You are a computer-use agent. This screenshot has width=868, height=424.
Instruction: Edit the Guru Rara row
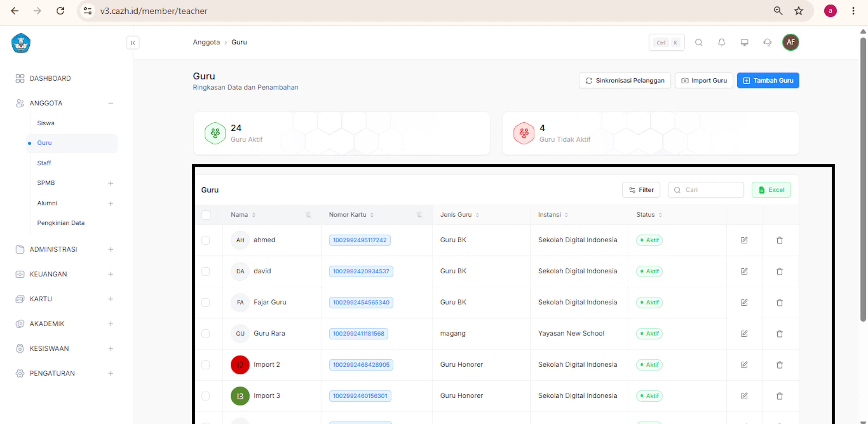[744, 334]
